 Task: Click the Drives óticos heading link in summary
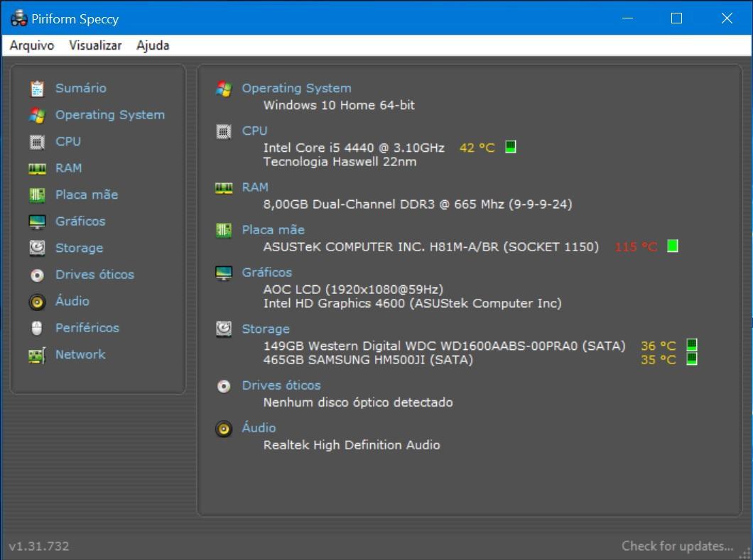281,385
